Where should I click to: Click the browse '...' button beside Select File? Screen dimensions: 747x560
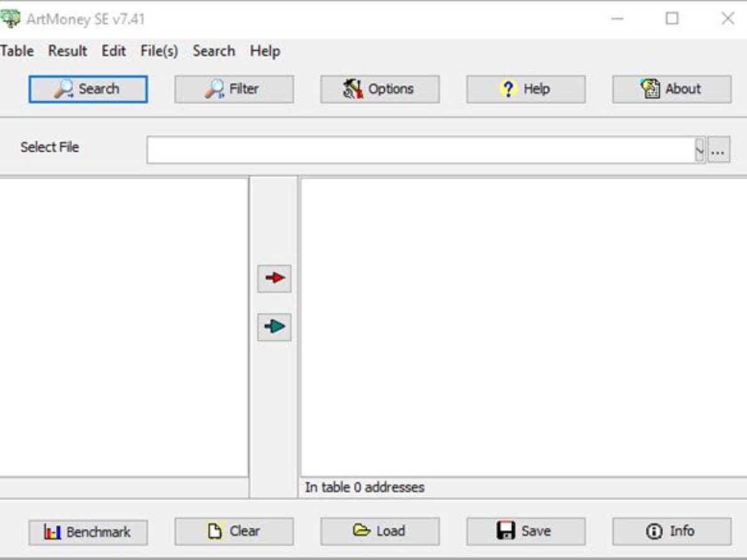719,150
